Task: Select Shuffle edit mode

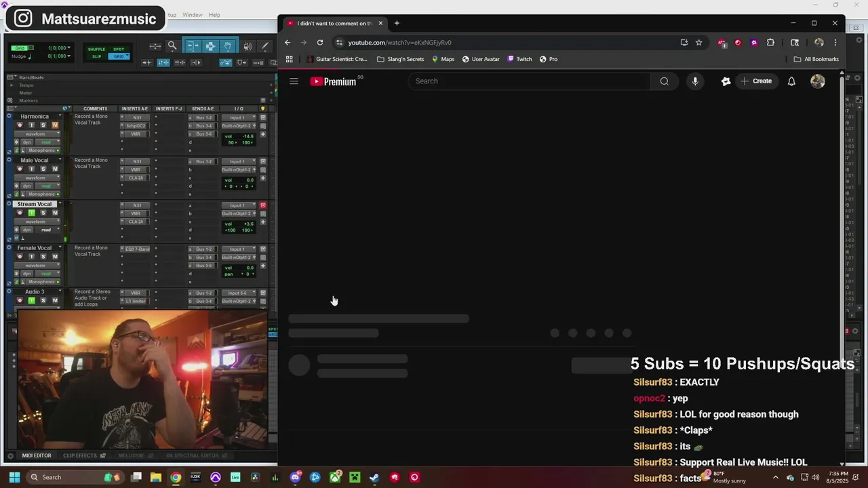Action: point(97,49)
